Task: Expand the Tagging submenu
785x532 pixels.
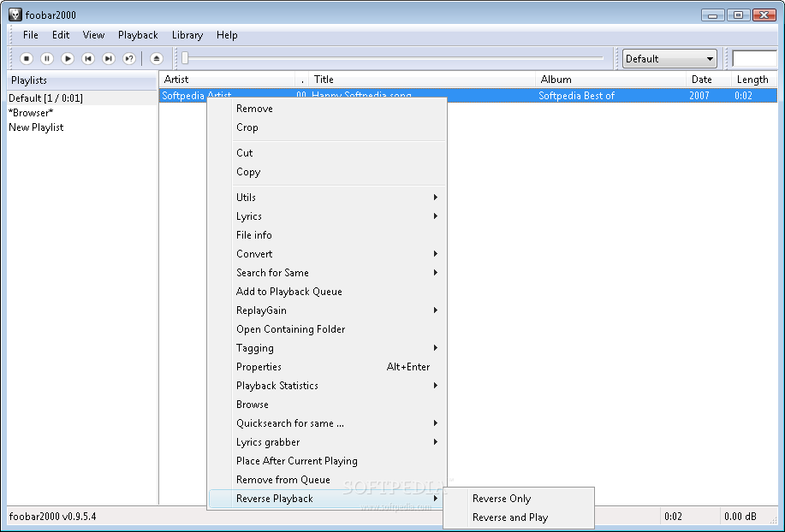Action: pos(326,348)
